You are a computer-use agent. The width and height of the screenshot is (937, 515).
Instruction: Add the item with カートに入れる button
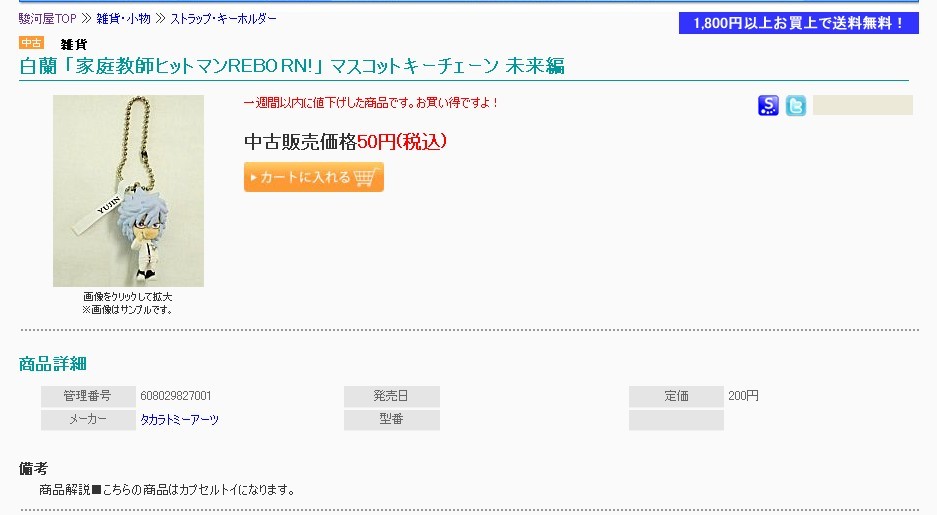(x=314, y=177)
